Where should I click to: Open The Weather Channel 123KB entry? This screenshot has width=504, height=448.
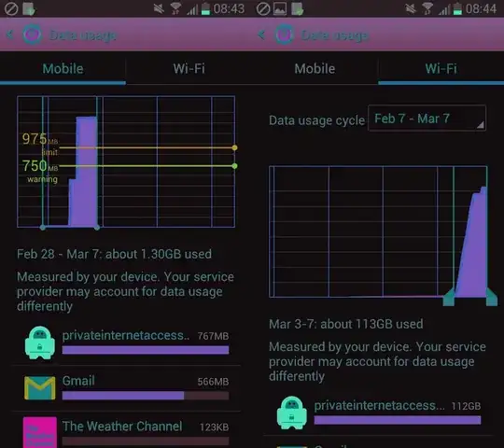[126, 430]
